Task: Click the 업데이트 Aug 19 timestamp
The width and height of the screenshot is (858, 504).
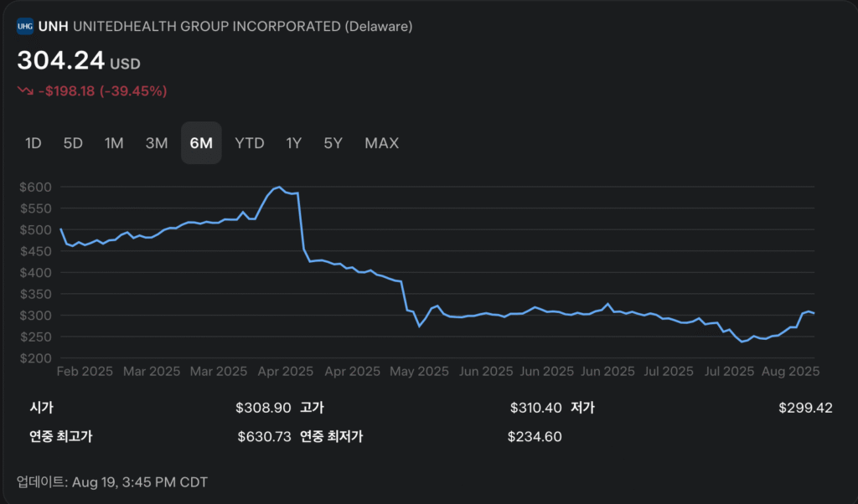Action: [x=112, y=482]
